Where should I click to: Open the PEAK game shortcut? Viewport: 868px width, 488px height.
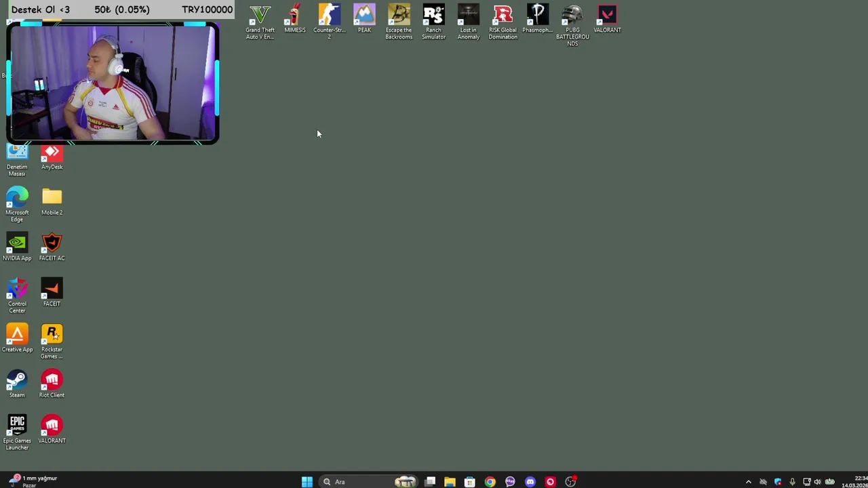(x=364, y=19)
